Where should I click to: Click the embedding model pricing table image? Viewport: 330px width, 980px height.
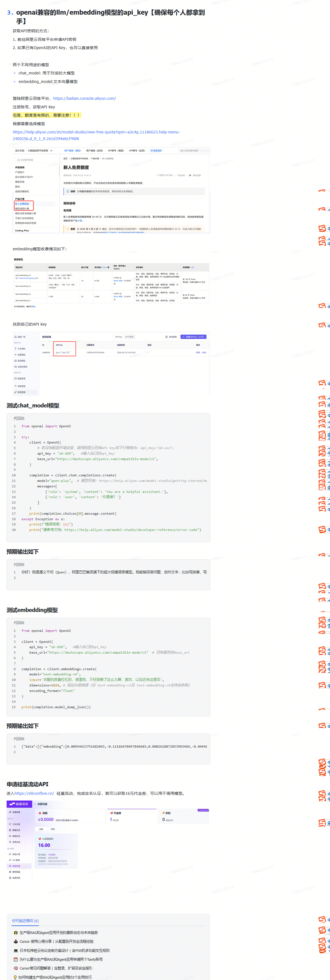pyautogui.click(x=111, y=282)
